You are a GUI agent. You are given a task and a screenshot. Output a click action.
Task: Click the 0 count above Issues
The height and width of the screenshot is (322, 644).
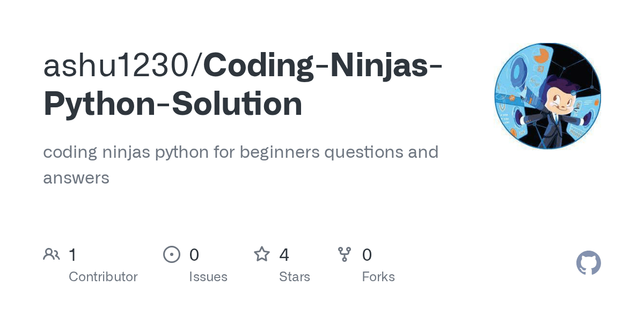click(x=194, y=255)
